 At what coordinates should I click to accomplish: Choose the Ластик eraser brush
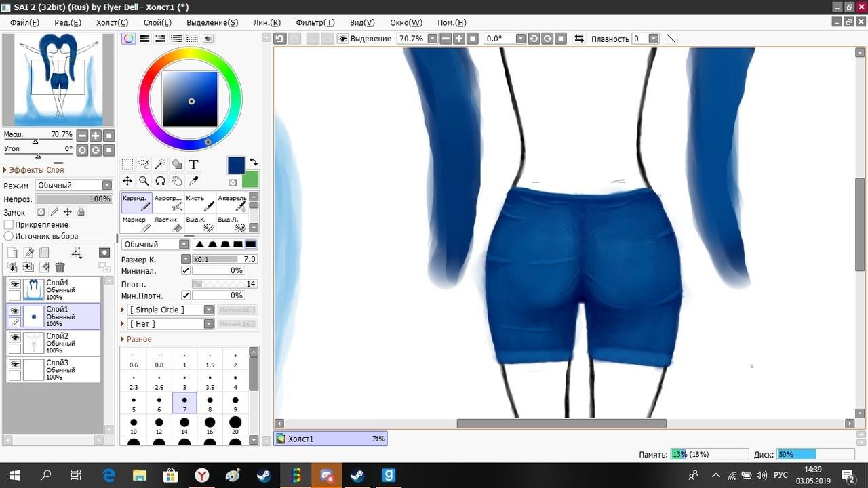[169, 224]
